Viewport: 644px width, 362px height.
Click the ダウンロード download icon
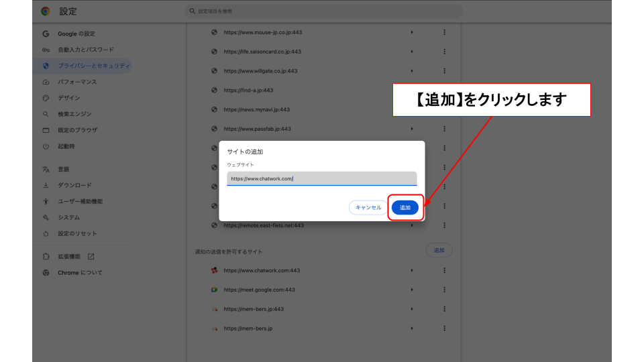46,186
